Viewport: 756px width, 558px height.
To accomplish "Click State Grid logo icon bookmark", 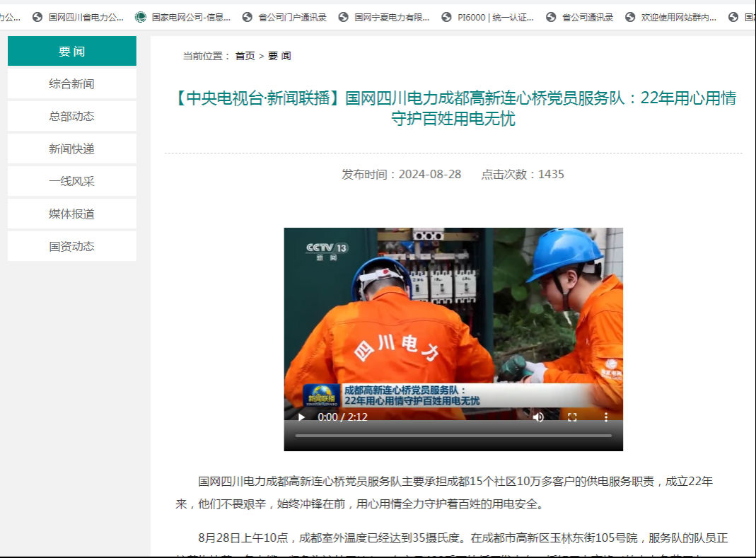I will (x=140, y=18).
